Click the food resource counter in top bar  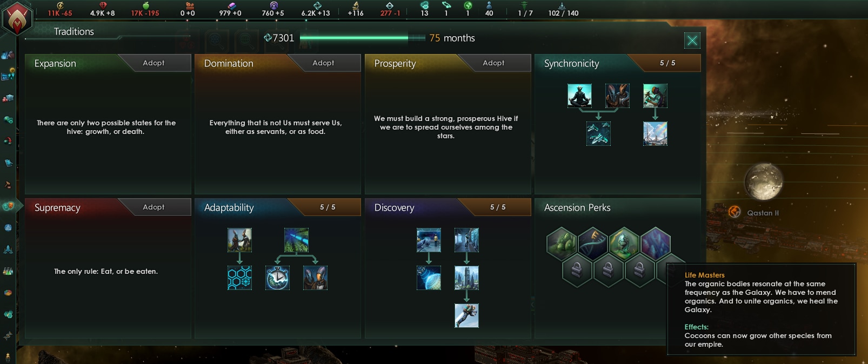coord(145,9)
